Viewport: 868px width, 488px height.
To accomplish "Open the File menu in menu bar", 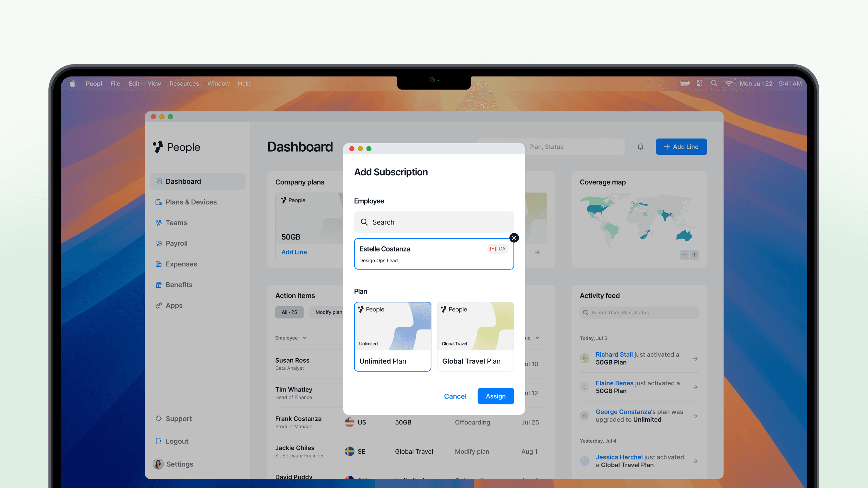I will (x=115, y=84).
